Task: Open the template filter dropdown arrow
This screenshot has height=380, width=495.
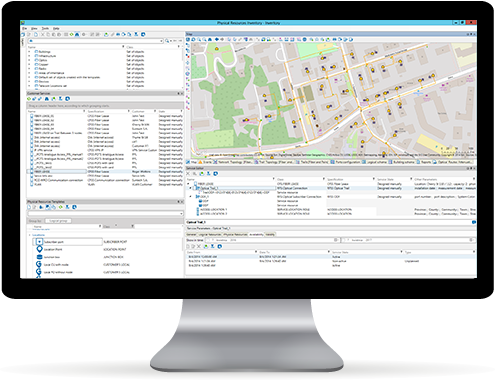Action: (181, 213)
